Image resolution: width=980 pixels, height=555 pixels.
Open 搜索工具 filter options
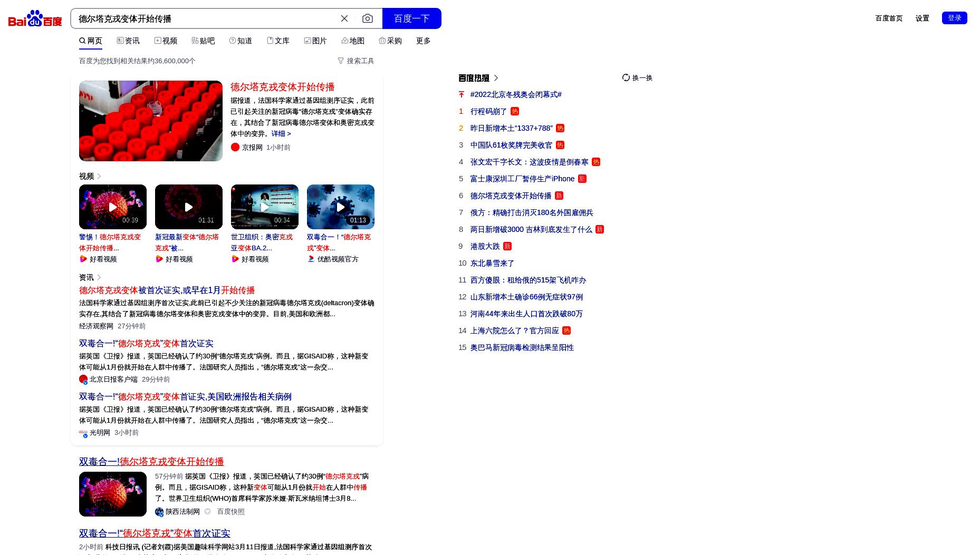[356, 61]
